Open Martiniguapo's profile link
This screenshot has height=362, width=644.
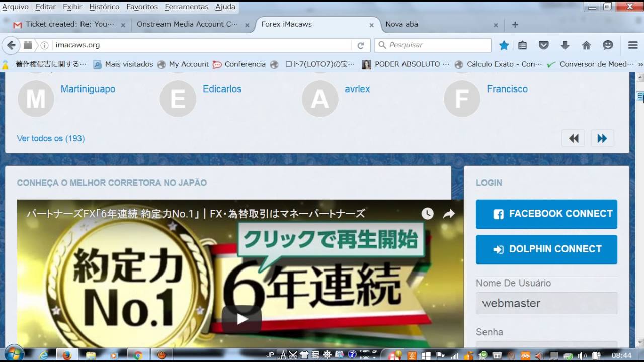(x=88, y=89)
